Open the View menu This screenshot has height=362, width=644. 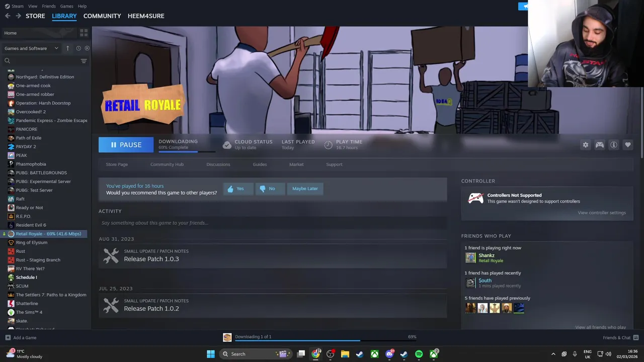(33, 6)
